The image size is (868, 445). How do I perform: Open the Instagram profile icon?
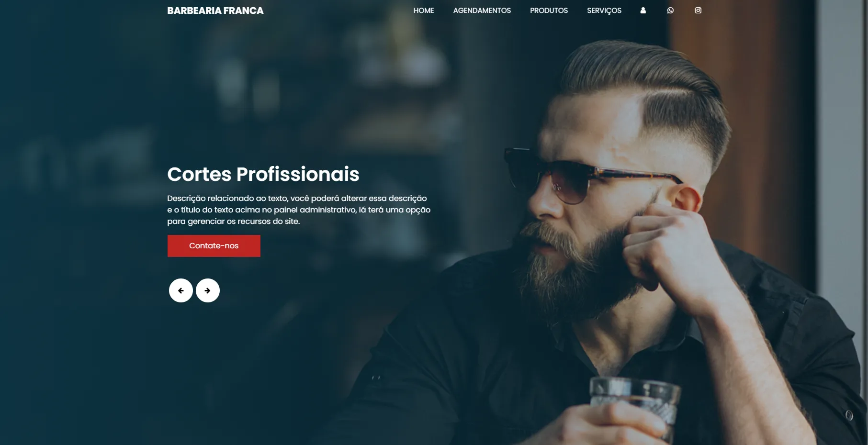(x=698, y=11)
